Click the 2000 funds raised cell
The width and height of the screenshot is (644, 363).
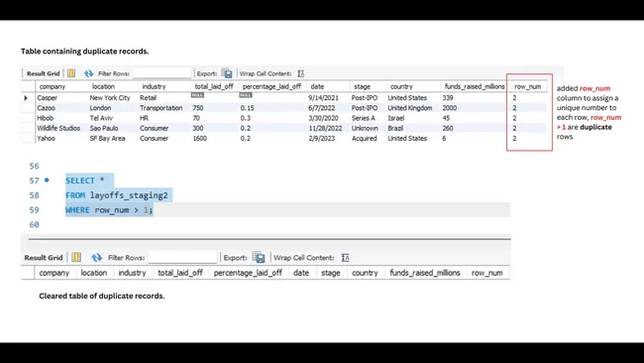(450, 108)
